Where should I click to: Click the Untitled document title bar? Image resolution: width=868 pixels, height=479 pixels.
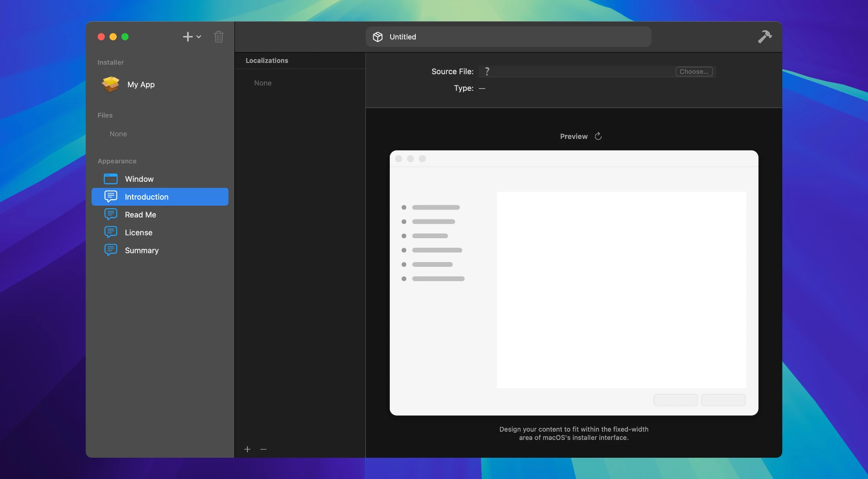coord(508,37)
